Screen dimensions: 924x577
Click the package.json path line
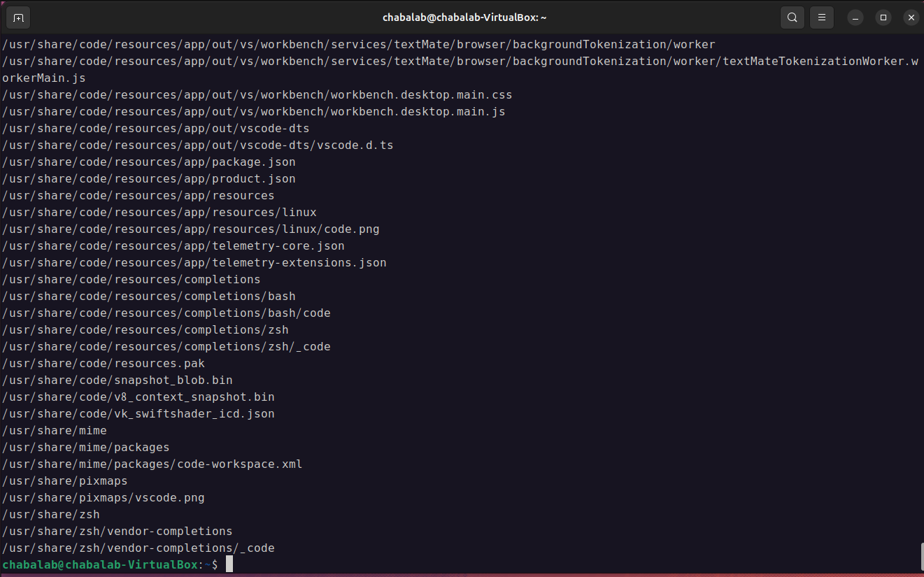pyautogui.click(x=148, y=162)
